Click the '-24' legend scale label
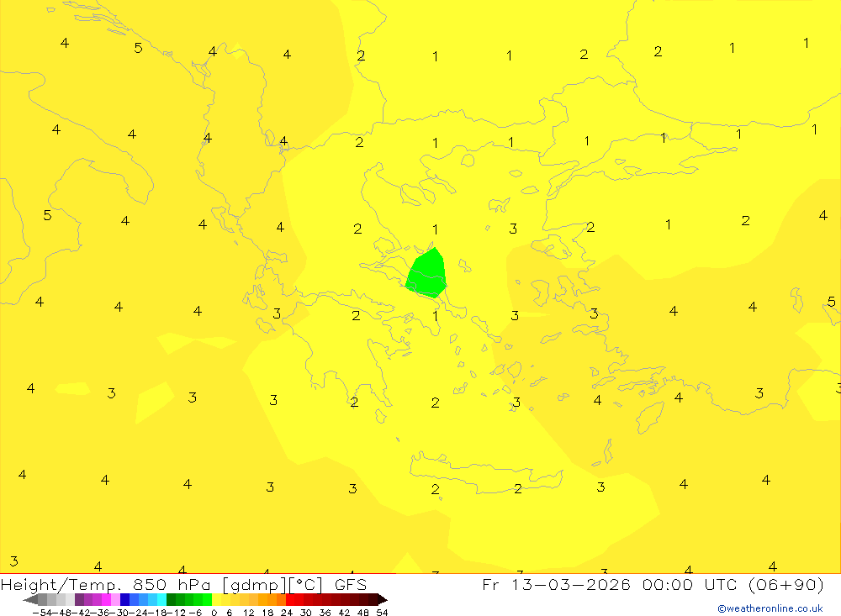This screenshot has width=841, height=616. point(139,613)
